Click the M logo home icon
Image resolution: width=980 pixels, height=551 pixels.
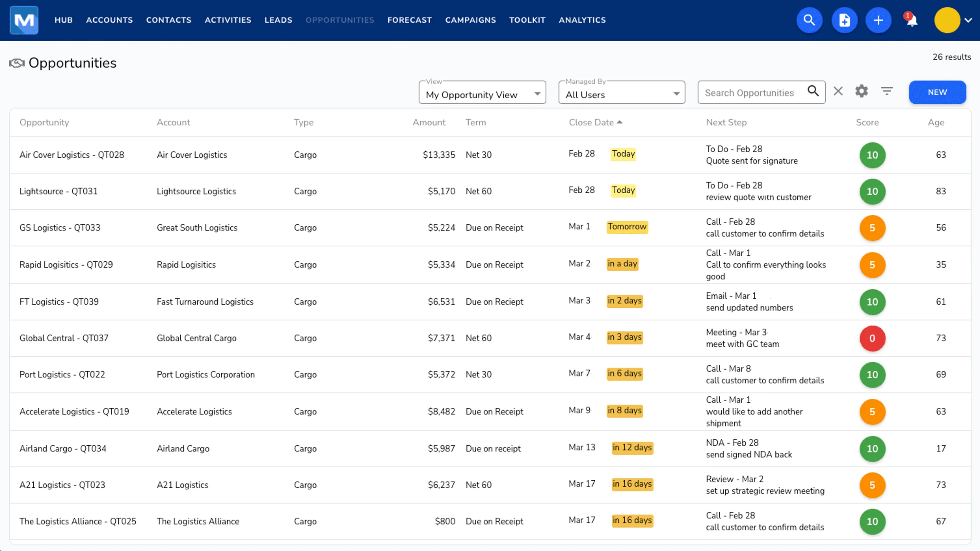[24, 20]
